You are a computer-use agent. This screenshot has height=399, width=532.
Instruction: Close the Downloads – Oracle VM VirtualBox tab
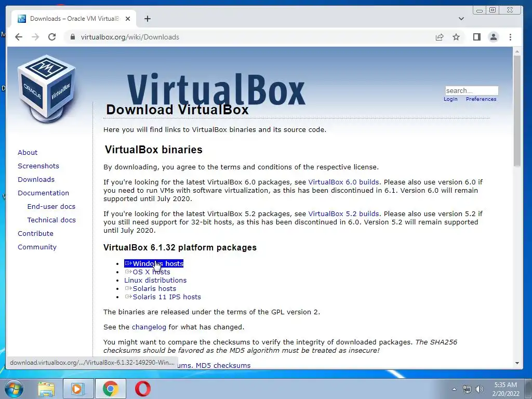[128, 19]
